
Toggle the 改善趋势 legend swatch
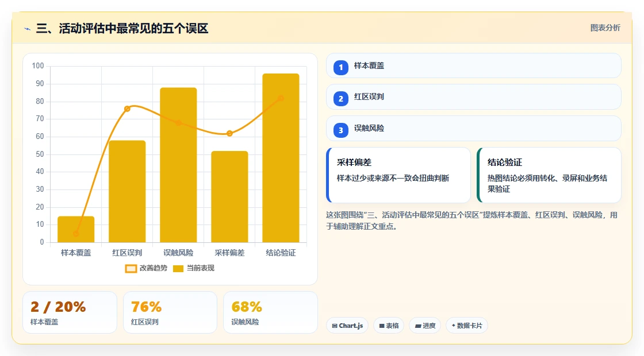click(131, 269)
